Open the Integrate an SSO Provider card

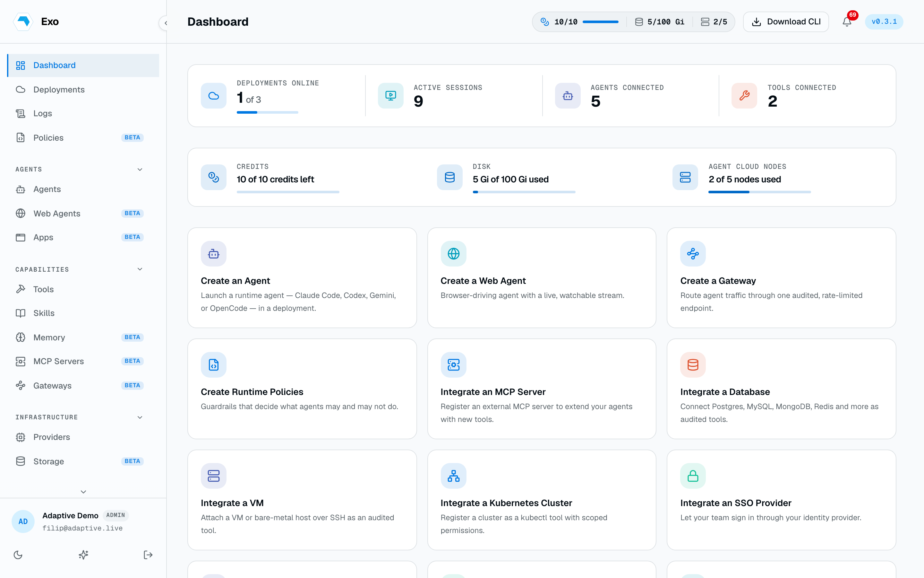[x=781, y=500]
